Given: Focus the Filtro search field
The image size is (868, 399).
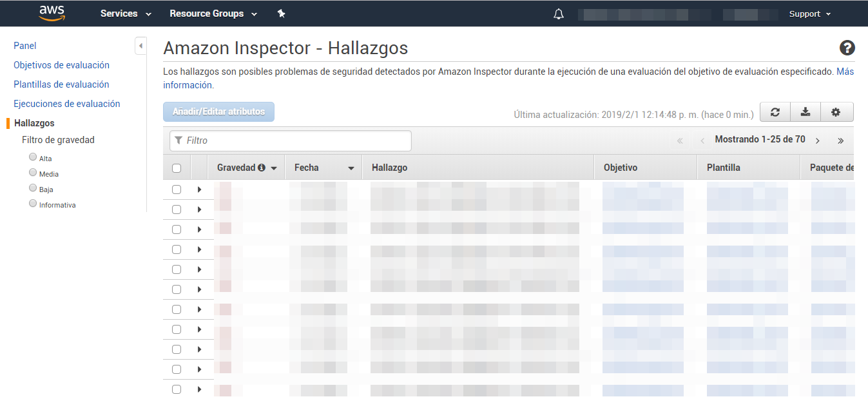Looking at the screenshot, I should tap(291, 141).
